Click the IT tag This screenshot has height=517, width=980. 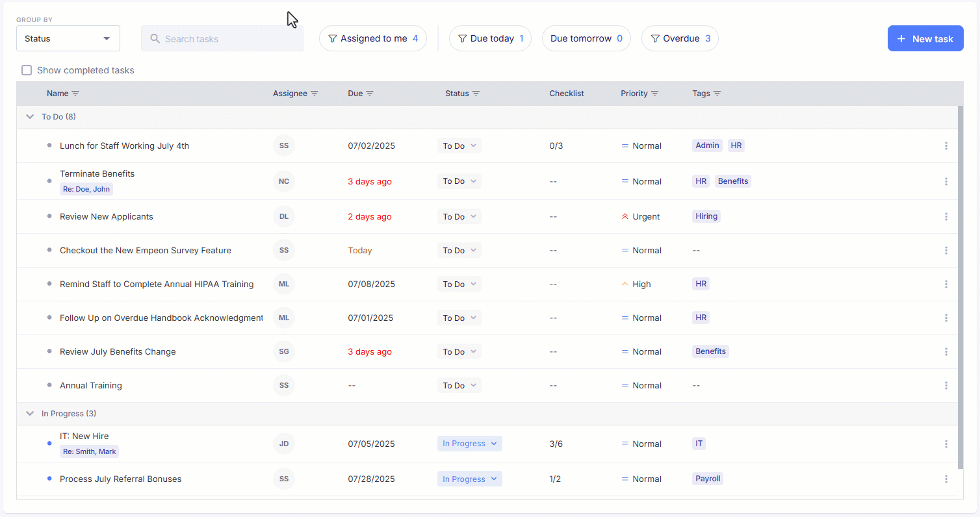click(699, 444)
